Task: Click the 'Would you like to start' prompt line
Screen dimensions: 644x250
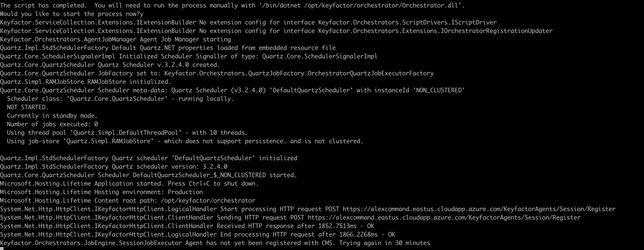Action: 72,14
